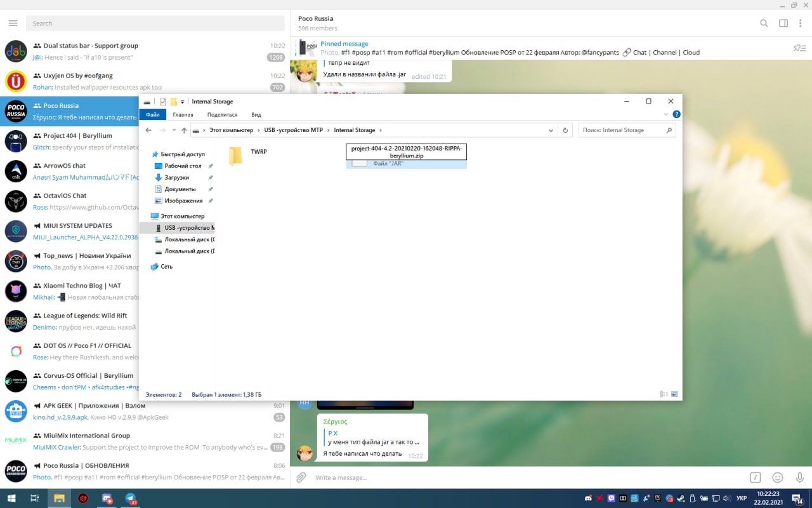Click the Explorer Forward arrow
The height and width of the screenshot is (508, 812).
pos(162,130)
